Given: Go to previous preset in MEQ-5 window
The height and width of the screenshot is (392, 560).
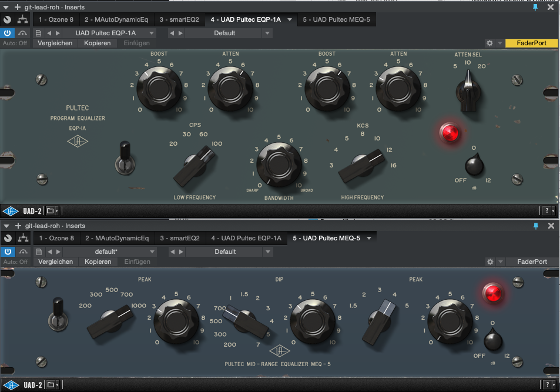Looking at the screenshot, I should pyautogui.click(x=49, y=252).
